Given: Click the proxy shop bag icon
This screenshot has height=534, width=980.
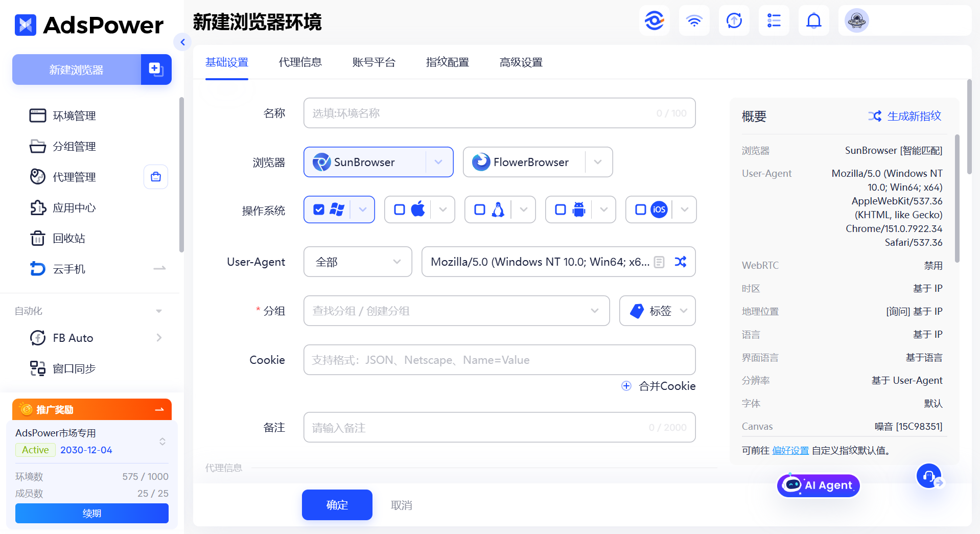Looking at the screenshot, I should (156, 177).
